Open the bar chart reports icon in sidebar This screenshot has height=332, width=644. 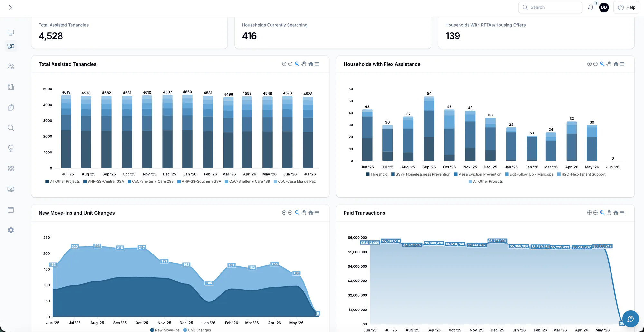click(11, 87)
